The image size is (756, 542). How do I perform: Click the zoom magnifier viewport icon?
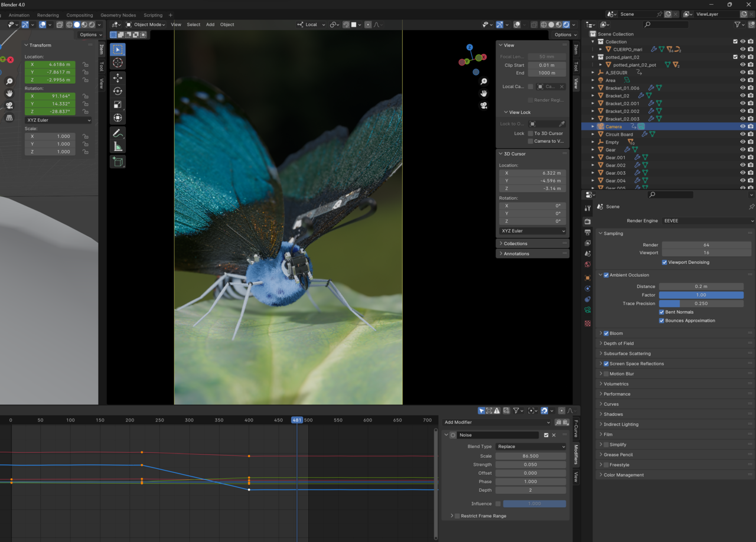click(484, 81)
